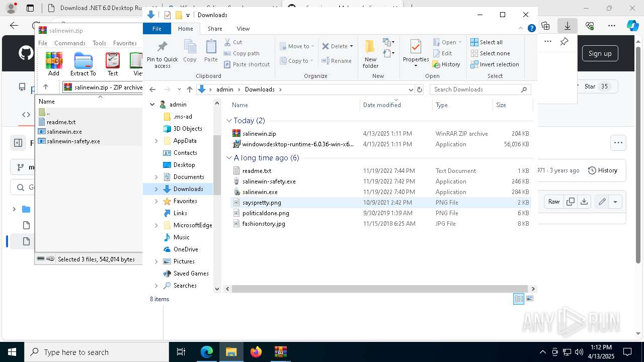Open Task View on taskbar
Viewport: 644px width, 362px height.
182,352
